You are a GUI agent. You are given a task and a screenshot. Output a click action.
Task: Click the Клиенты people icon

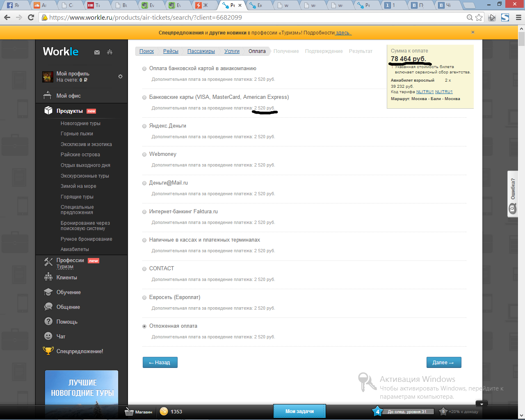coord(48,277)
